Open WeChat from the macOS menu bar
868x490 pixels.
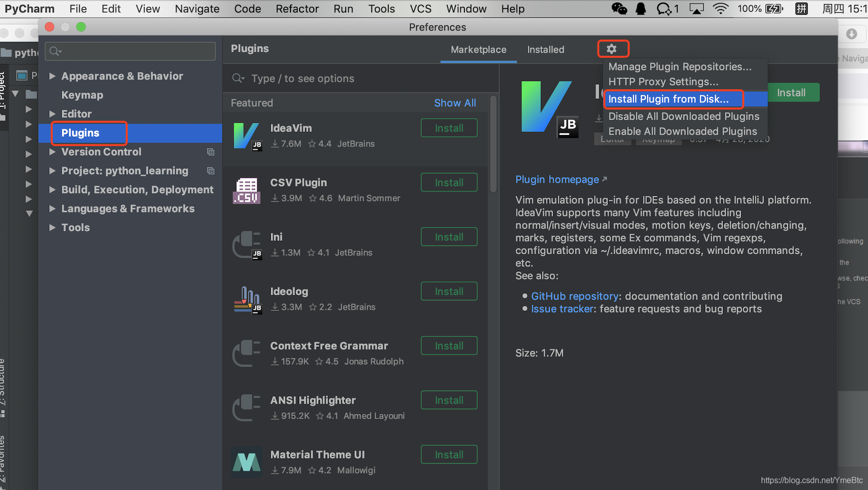tap(620, 9)
